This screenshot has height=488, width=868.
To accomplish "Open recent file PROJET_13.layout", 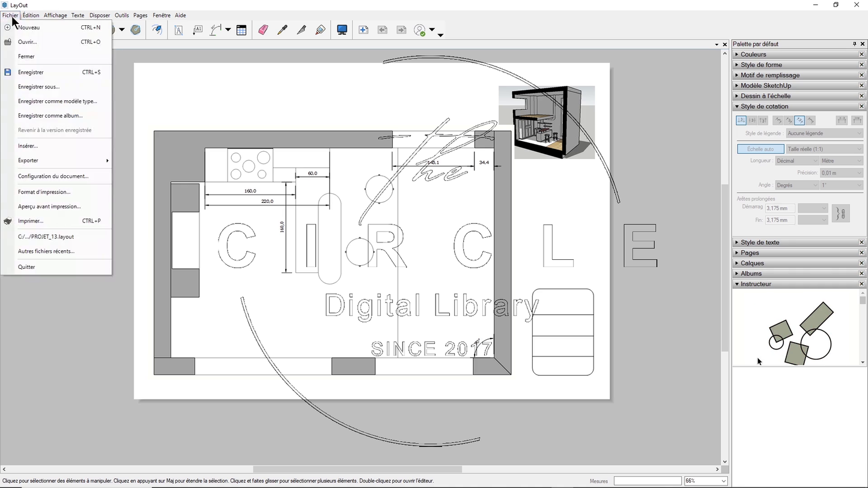I will pyautogui.click(x=46, y=236).
